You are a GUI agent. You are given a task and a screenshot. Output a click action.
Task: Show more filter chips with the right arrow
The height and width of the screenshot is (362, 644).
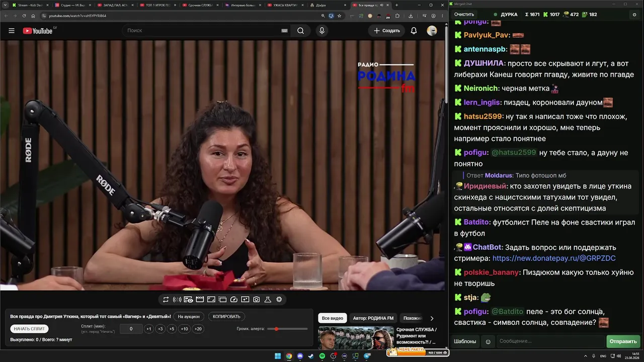pos(432,318)
